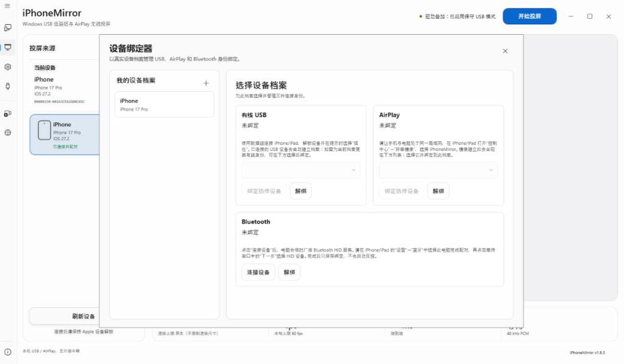Image resolution: width=624 pixels, height=364 pixels.
Task: Select the iPhone profile in 我的设备档案
Action: point(165,105)
